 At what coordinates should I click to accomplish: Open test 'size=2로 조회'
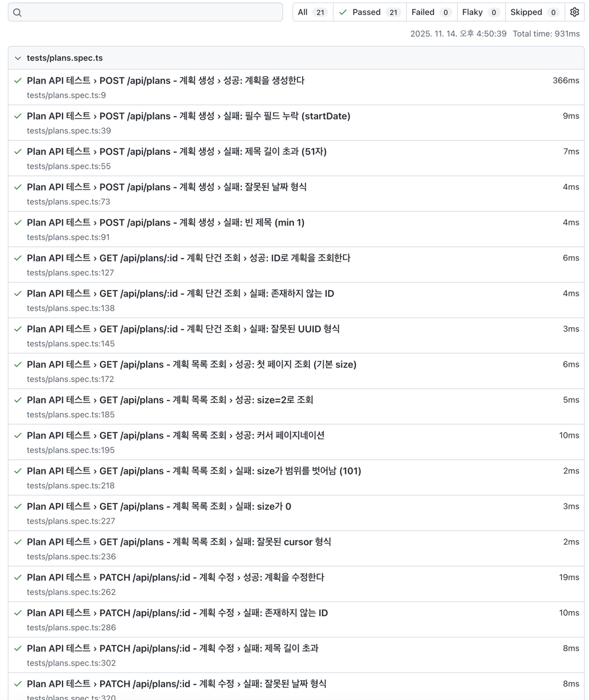tap(170, 400)
